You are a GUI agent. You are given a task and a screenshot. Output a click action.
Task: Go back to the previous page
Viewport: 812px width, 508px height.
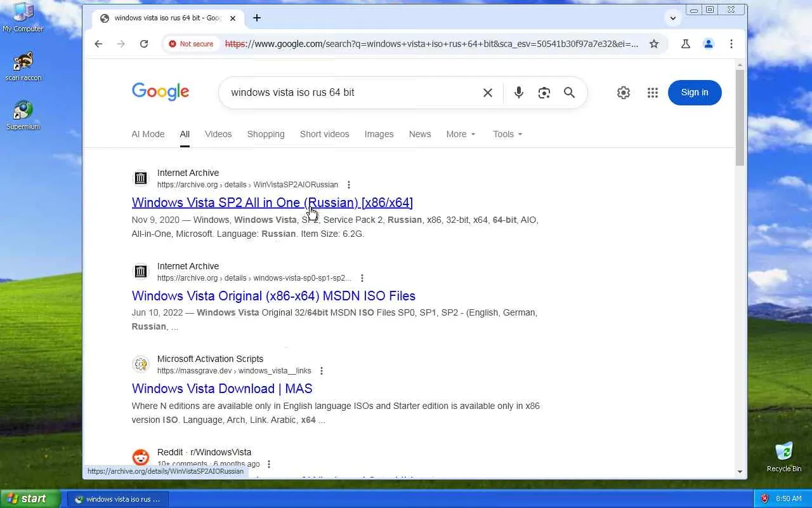[98, 44]
